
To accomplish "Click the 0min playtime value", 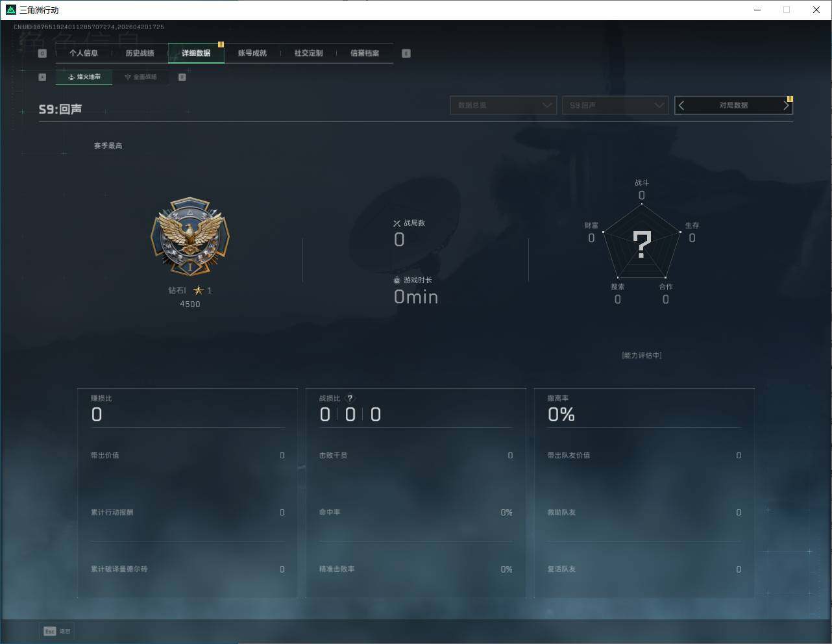I will pyautogui.click(x=416, y=297).
